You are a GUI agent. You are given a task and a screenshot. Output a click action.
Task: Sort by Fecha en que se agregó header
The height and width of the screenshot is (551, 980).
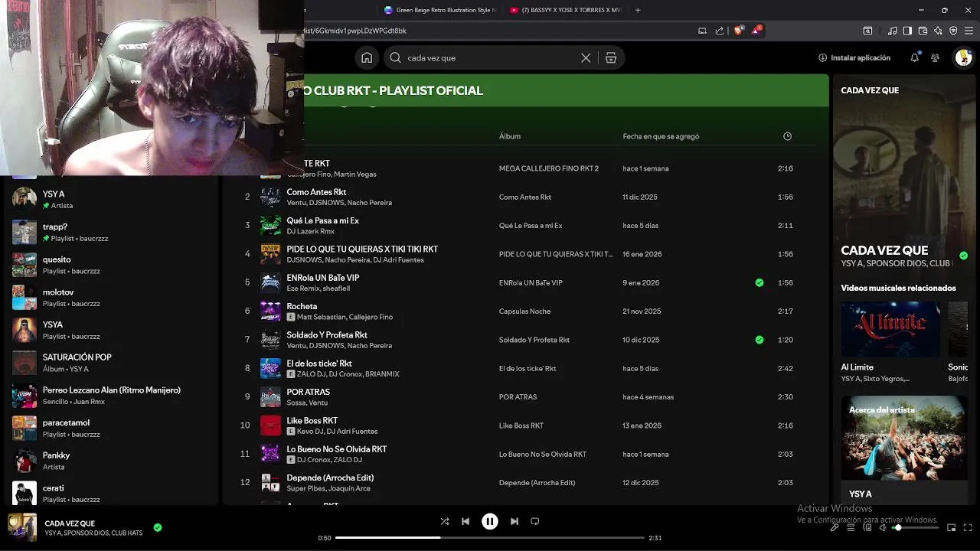661,136
